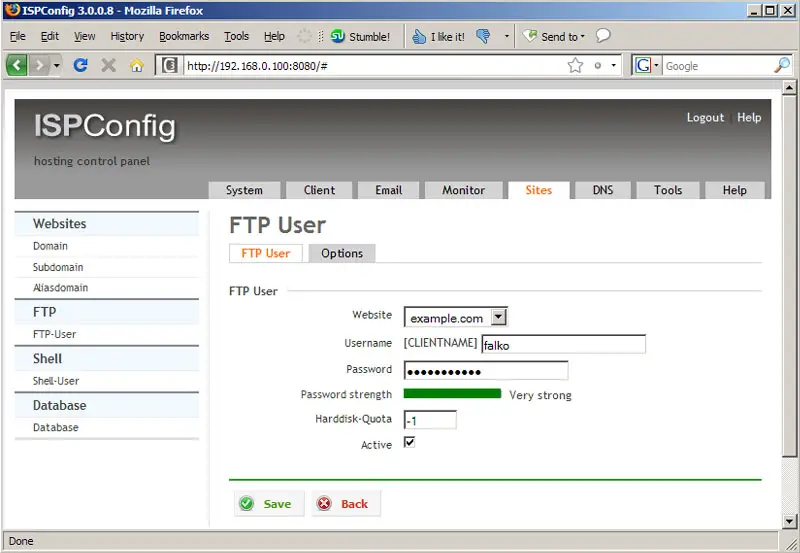Click the Stop loading X icon
The height and width of the screenshot is (553, 800).
pyautogui.click(x=108, y=65)
